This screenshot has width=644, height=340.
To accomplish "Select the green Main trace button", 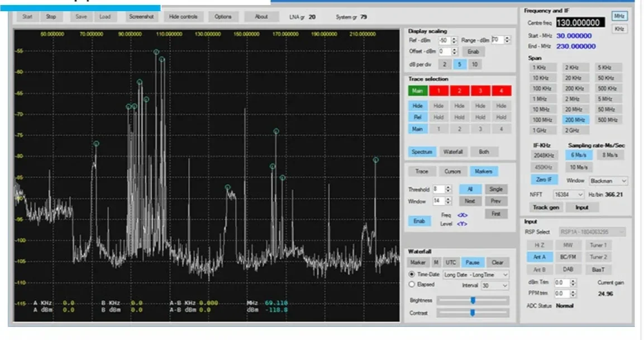I will click(x=417, y=91).
